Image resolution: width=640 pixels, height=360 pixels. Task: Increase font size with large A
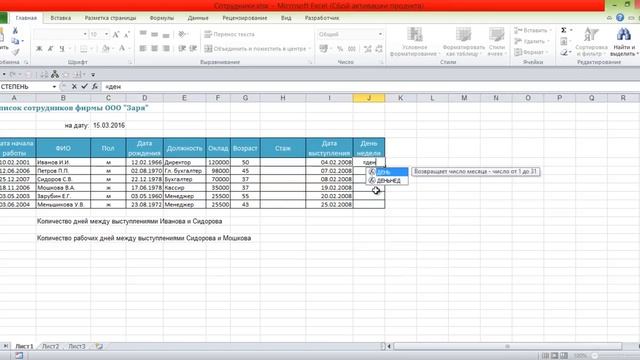[x=116, y=35]
